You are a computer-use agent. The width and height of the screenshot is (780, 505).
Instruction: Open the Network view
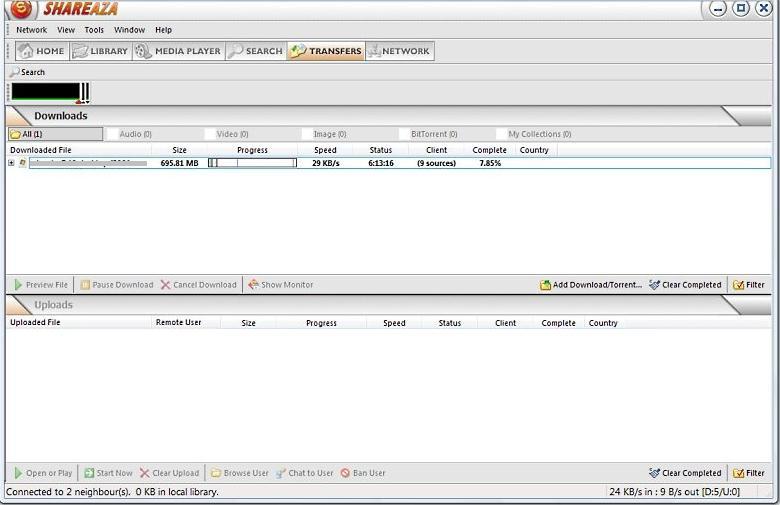[398, 51]
